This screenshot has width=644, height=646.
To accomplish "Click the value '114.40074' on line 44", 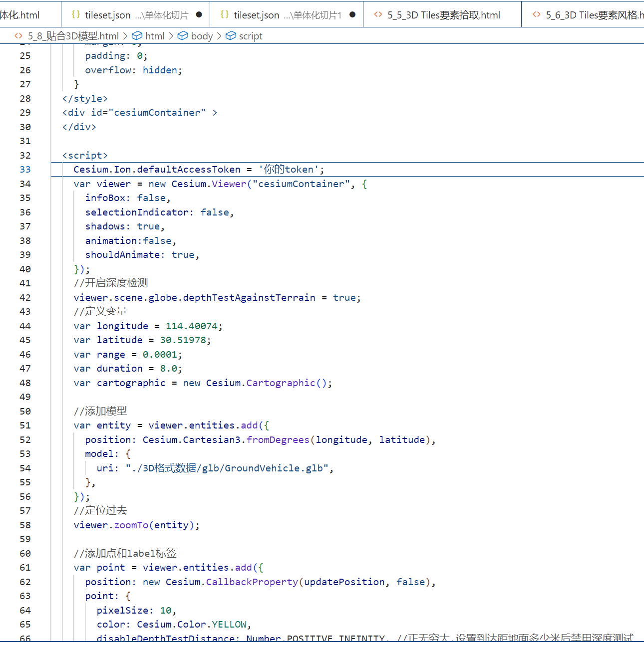I will point(192,326).
